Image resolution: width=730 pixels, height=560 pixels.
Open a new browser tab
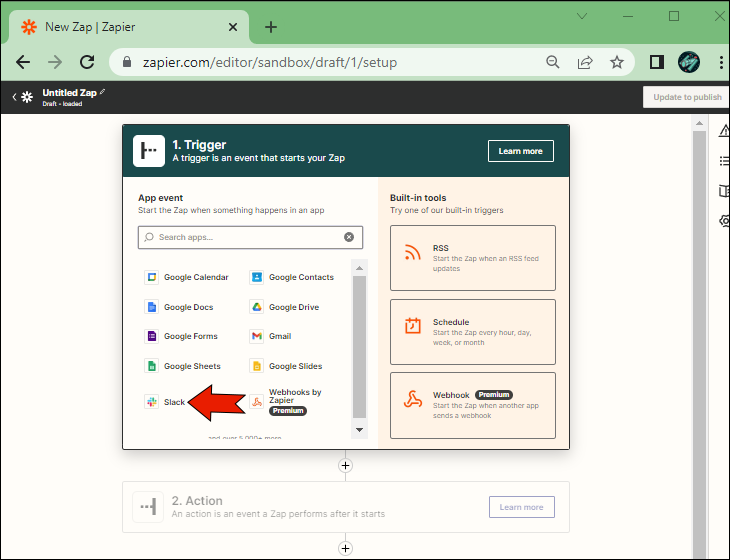[x=271, y=27]
